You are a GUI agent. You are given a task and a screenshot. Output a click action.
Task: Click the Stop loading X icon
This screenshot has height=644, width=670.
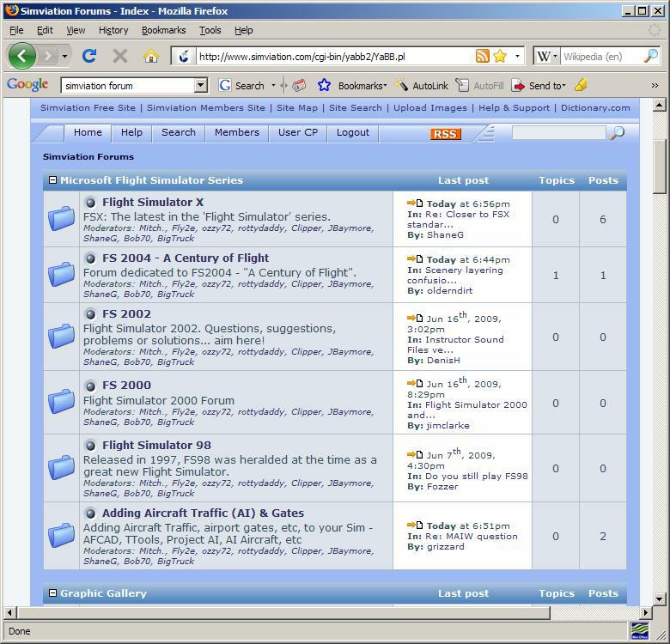coord(119,56)
